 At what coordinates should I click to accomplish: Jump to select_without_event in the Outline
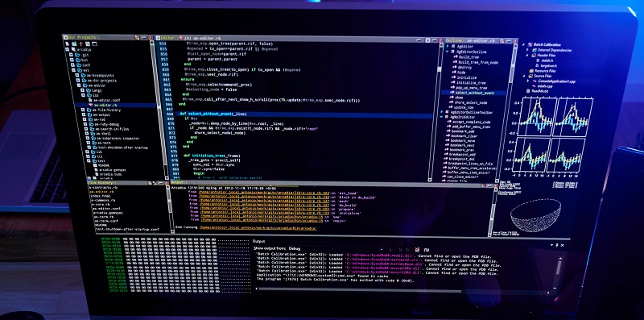point(475,93)
